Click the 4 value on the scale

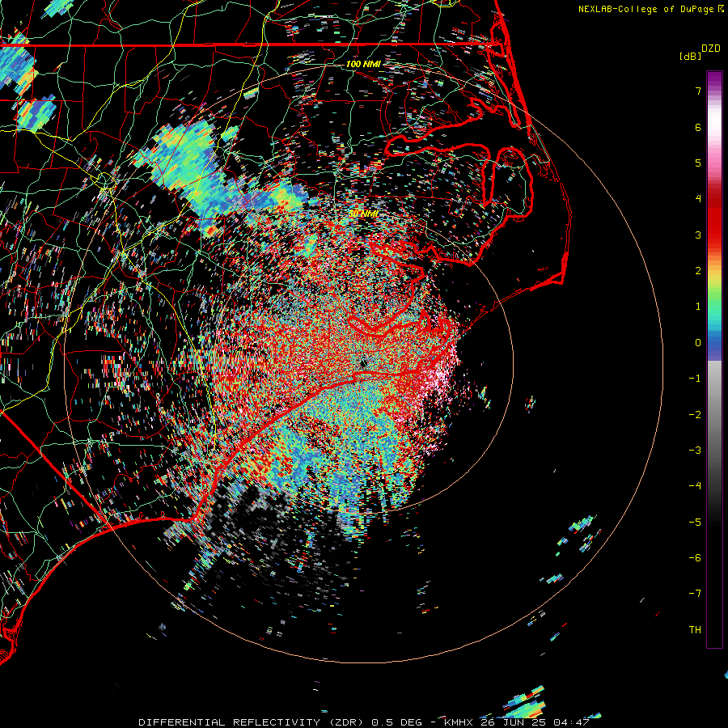pos(698,199)
